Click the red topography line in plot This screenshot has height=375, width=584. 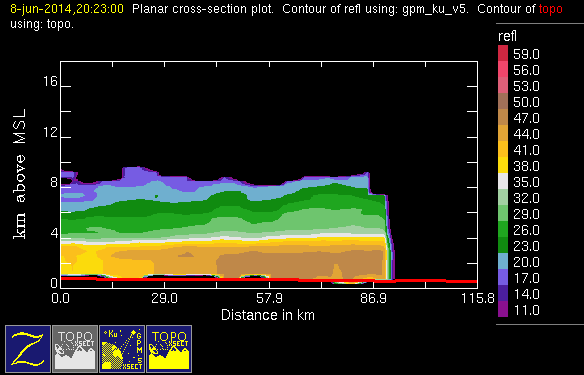[268, 279]
